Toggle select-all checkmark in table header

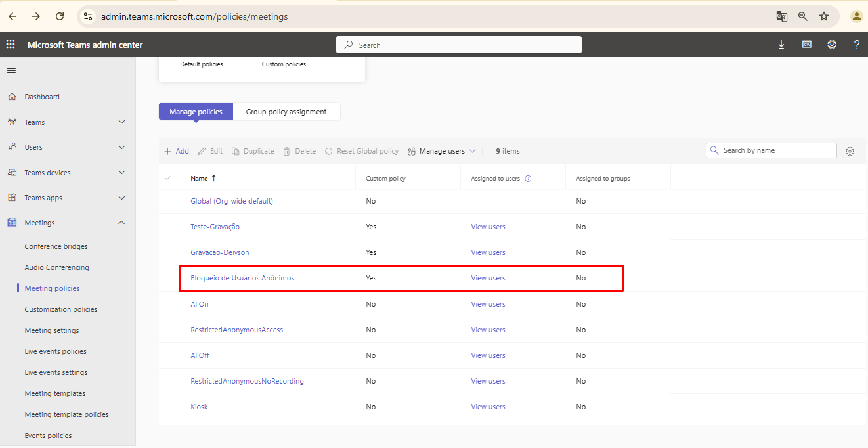point(168,178)
